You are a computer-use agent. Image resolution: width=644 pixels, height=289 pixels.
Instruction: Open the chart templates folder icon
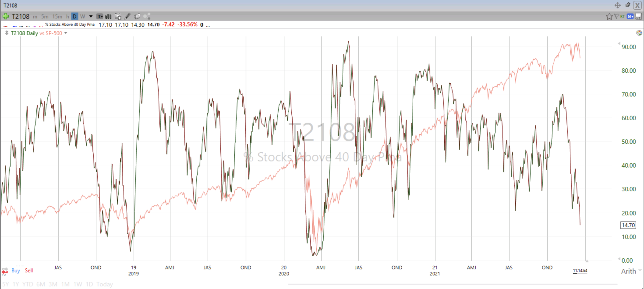[x=137, y=16]
